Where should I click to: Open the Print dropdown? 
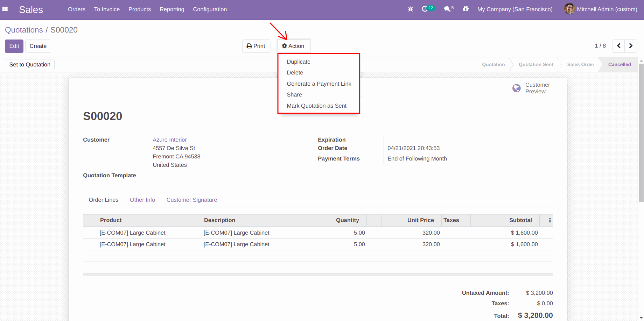256,46
